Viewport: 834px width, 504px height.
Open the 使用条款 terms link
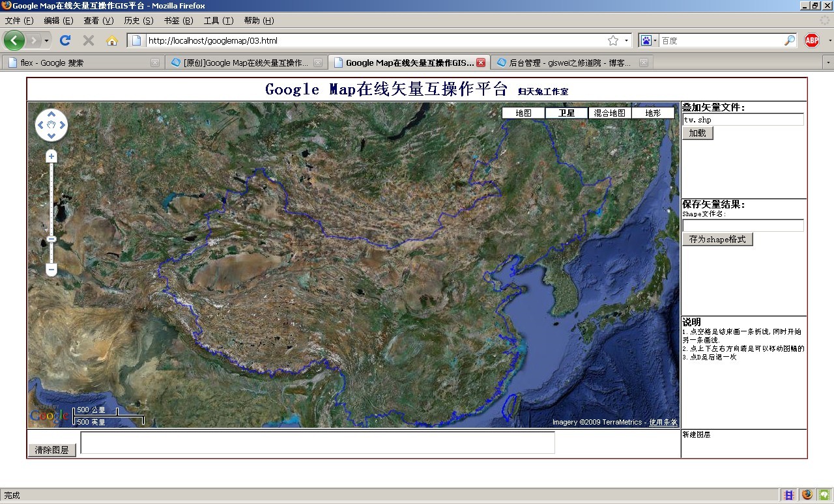click(663, 422)
